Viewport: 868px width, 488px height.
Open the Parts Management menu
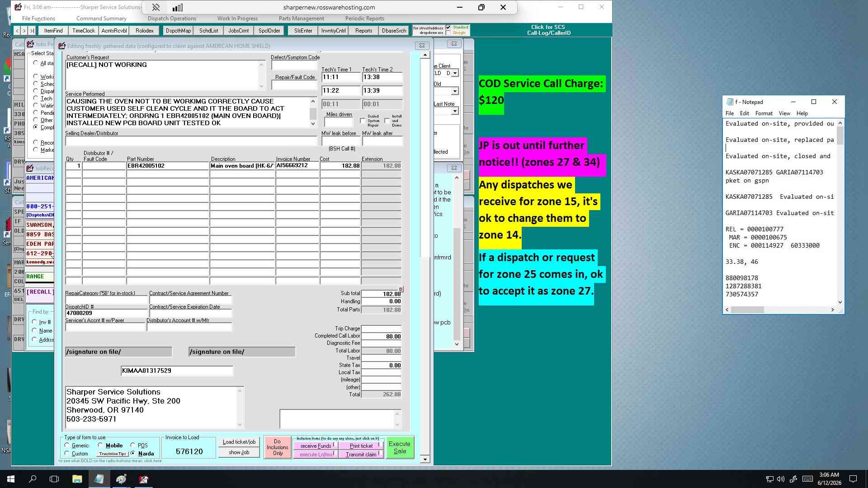tap(301, 19)
